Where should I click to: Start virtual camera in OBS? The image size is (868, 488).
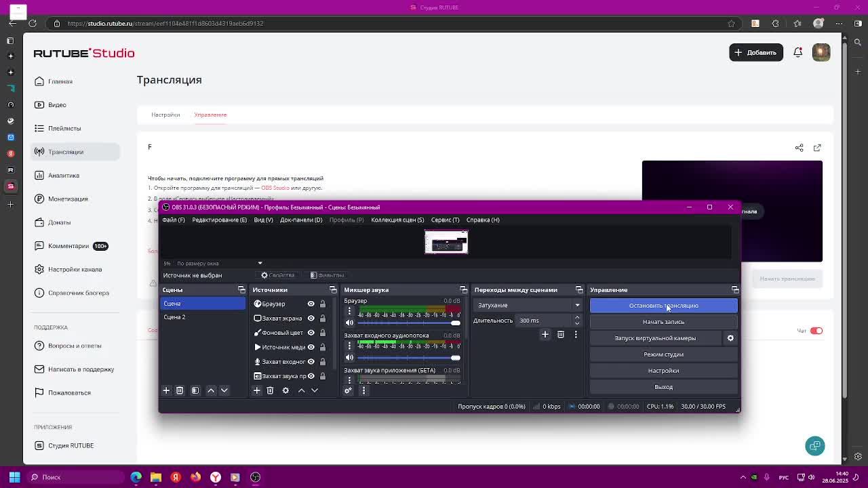[655, 338]
